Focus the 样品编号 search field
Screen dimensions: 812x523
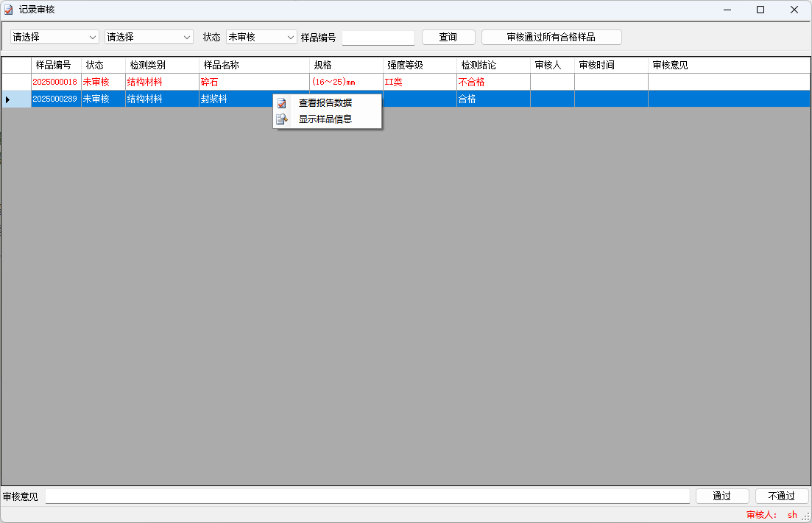(x=378, y=38)
